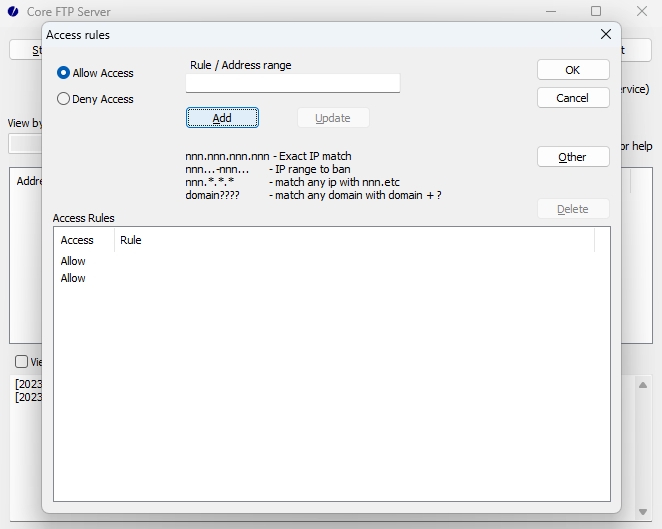Click the Core FTP Server title bar icon

tap(12, 12)
